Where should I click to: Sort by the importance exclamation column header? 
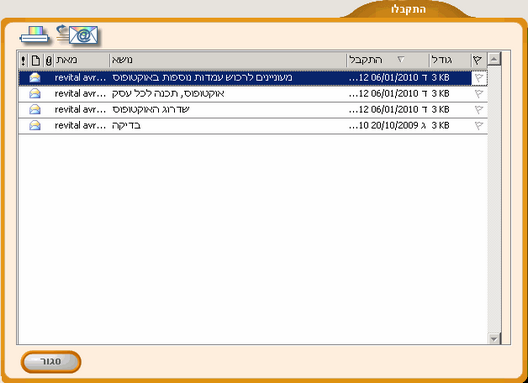pos(23,60)
